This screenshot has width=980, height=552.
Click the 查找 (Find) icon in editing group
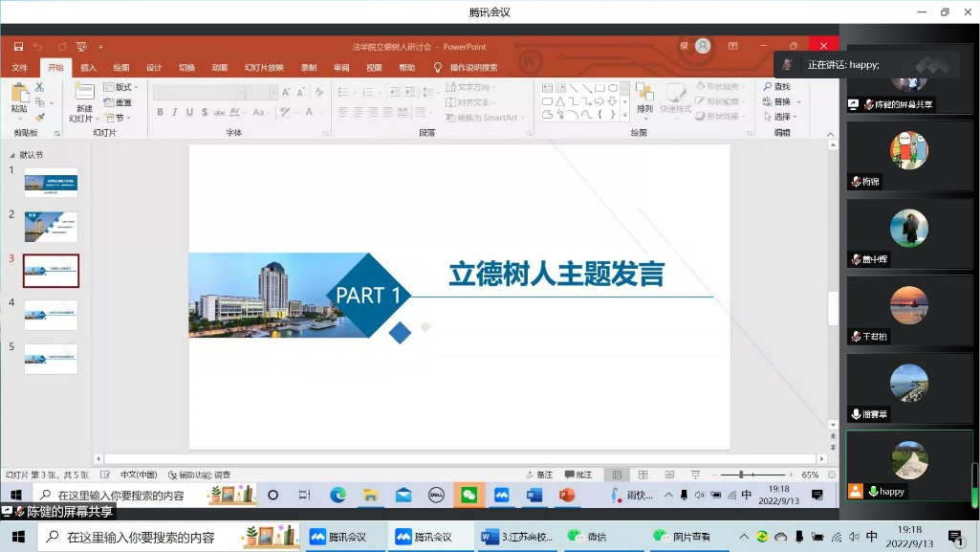click(x=775, y=87)
